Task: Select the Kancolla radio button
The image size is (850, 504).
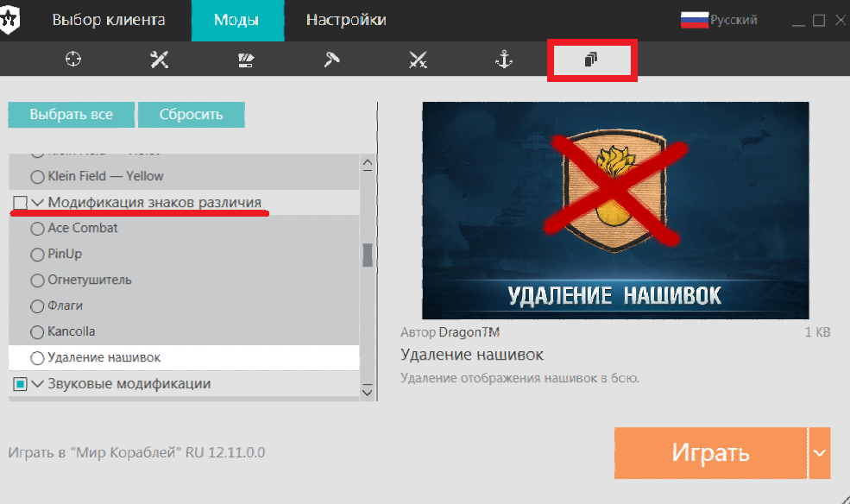Action: click(37, 332)
